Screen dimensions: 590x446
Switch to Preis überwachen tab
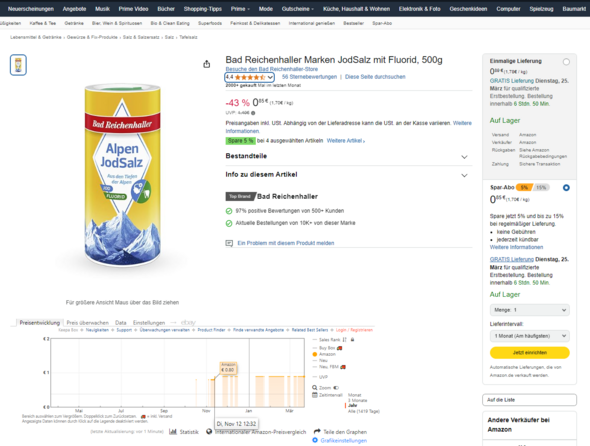coord(87,323)
